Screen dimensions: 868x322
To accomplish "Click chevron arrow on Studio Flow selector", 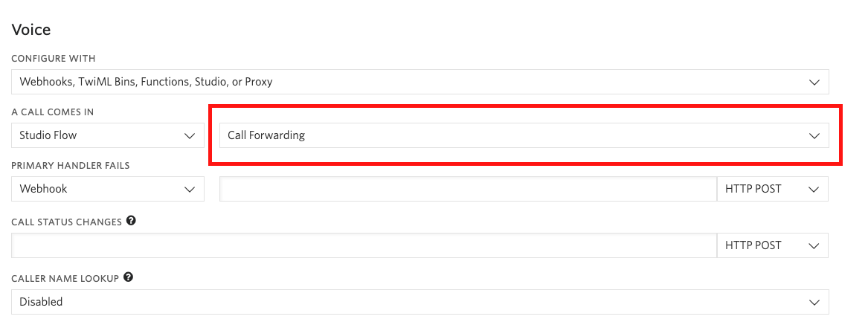I will (190, 135).
